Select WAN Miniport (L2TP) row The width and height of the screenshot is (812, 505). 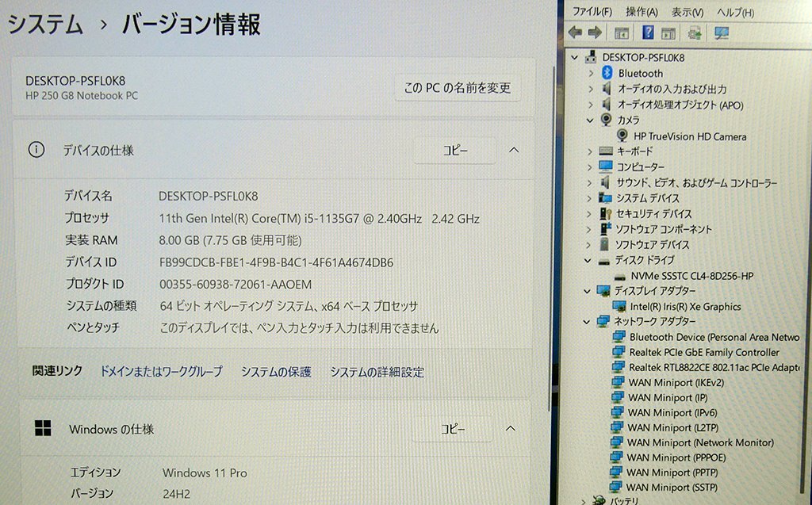coord(665,427)
